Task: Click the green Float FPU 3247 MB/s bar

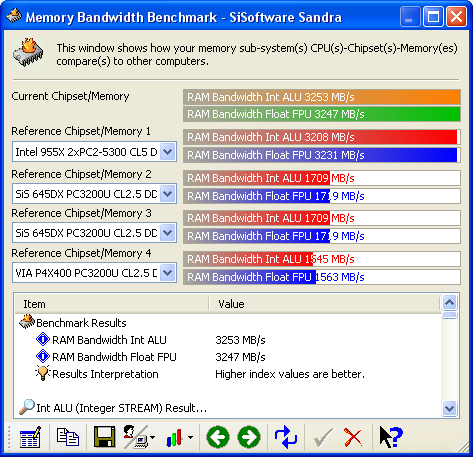Action: click(x=322, y=114)
